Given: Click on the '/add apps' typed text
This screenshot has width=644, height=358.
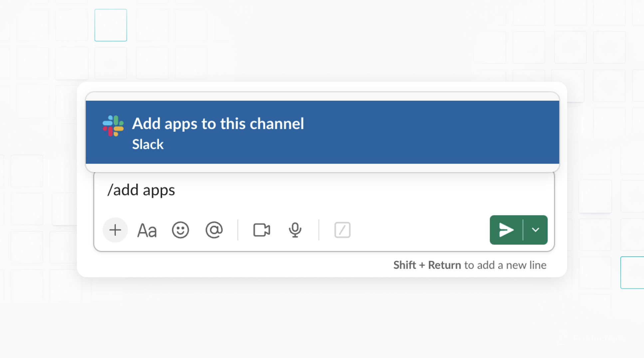Looking at the screenshot, I should click(141, 190).
